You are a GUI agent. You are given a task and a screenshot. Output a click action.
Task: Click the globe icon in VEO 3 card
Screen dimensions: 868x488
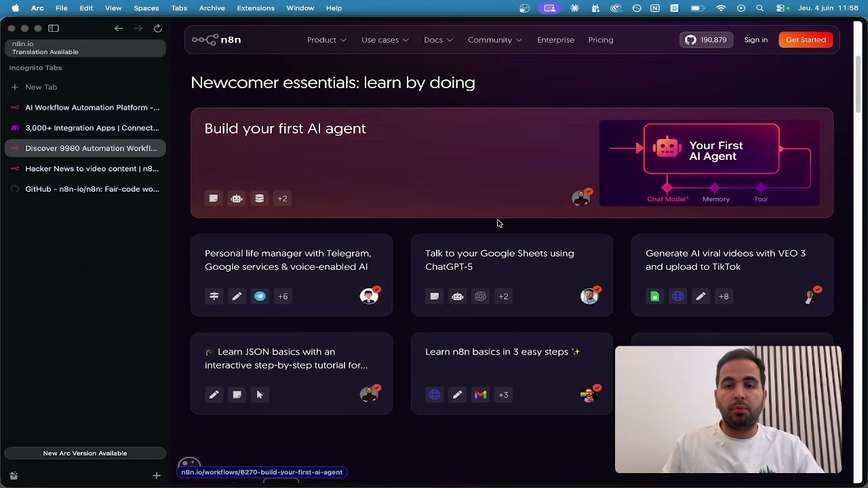(678, 296)
